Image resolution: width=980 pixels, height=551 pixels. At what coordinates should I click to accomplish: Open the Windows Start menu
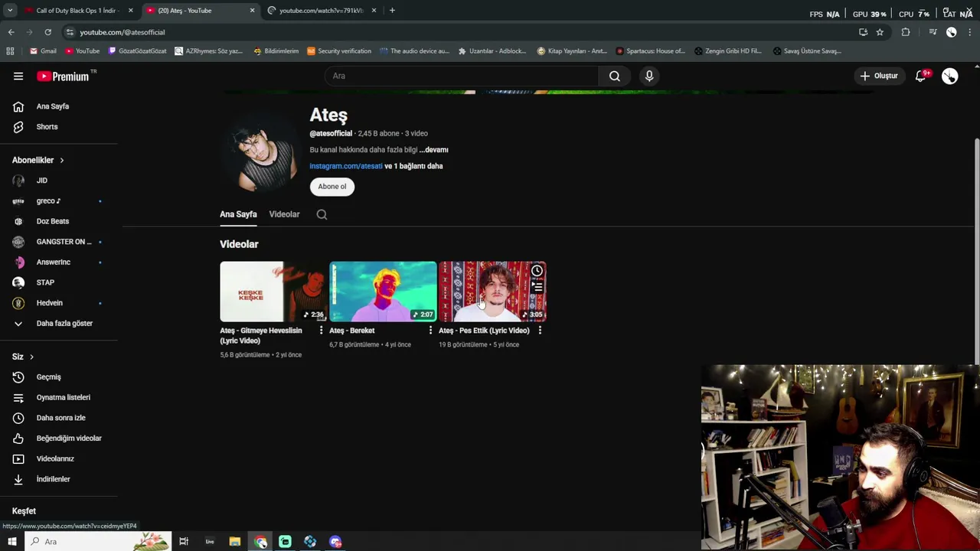[x=11, y=542]
